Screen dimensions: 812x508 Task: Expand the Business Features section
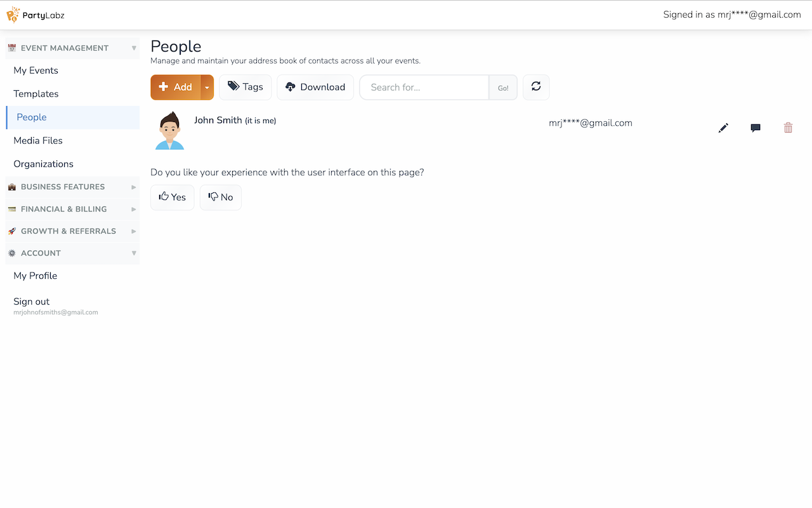72,187
